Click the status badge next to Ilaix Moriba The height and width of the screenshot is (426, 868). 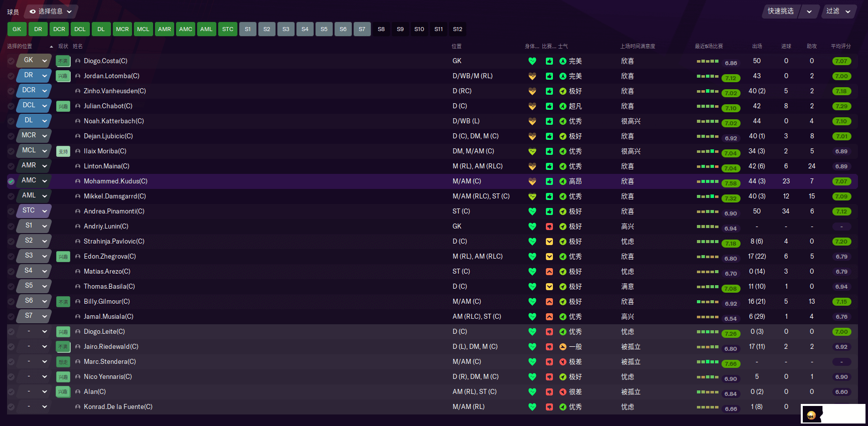(63, 151)
